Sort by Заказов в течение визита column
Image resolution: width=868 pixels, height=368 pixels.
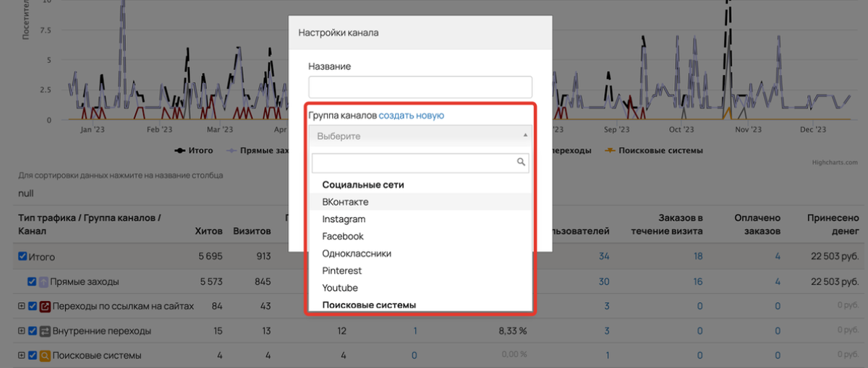(666, 224)
